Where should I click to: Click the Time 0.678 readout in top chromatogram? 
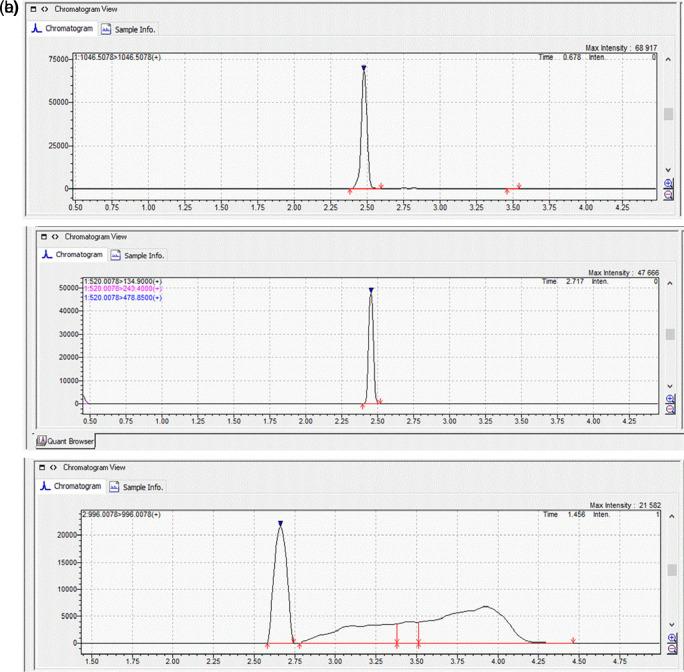[x=560, y=57]
